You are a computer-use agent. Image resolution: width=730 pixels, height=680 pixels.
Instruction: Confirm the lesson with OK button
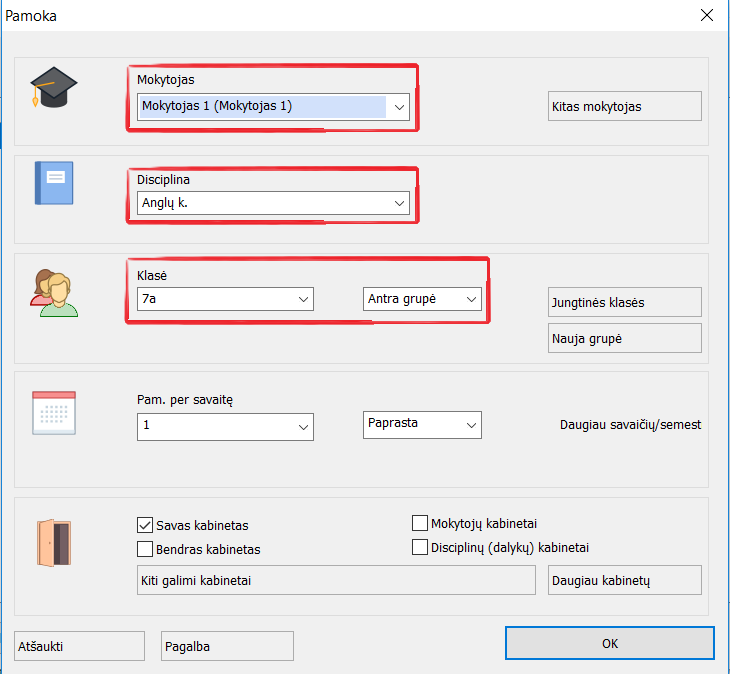[x=610, y=643]
